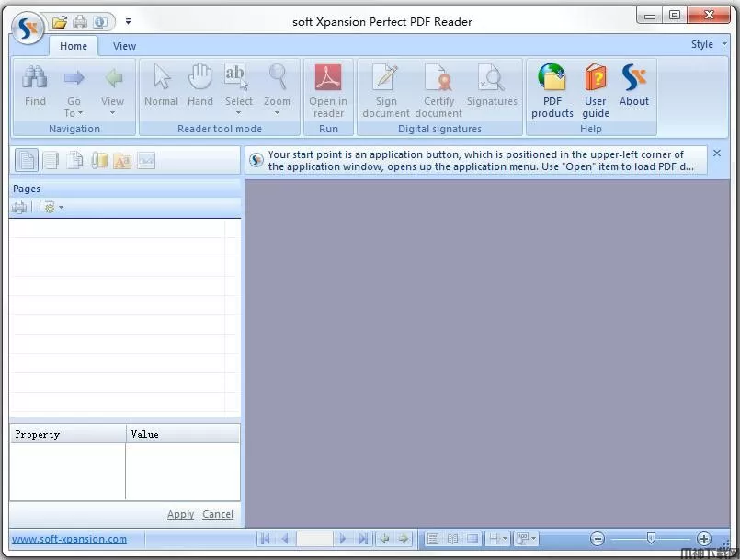Click the Apply link

point(180,514)
